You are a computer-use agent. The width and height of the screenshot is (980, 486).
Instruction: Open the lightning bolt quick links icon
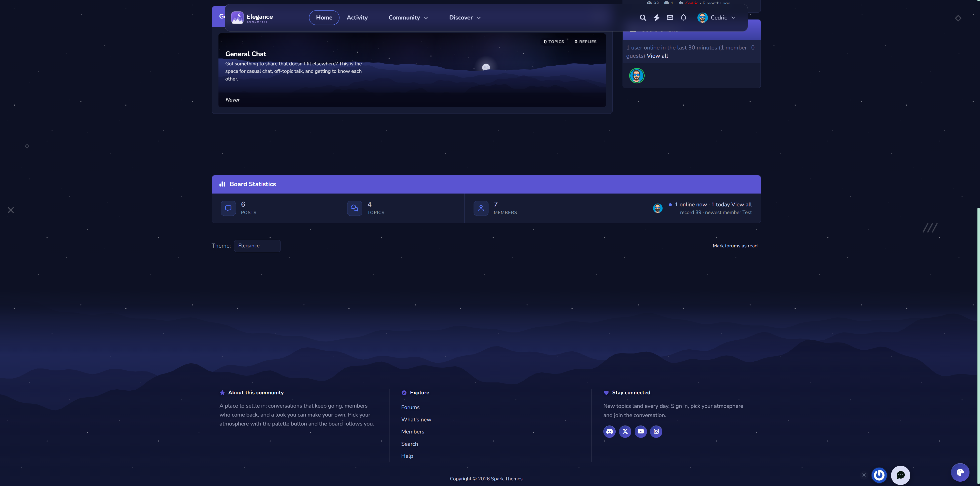[656, 17]
